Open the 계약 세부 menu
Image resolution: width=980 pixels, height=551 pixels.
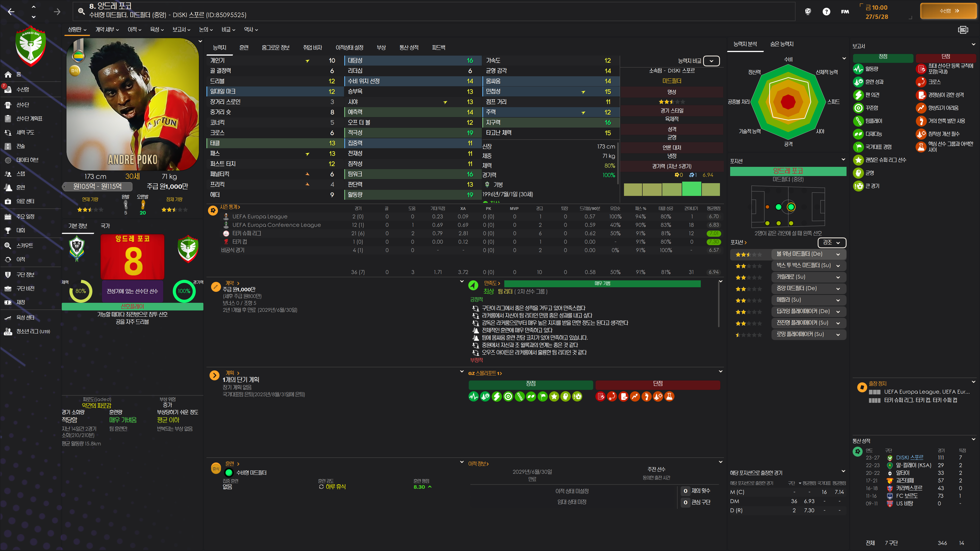tap(107, 30)
